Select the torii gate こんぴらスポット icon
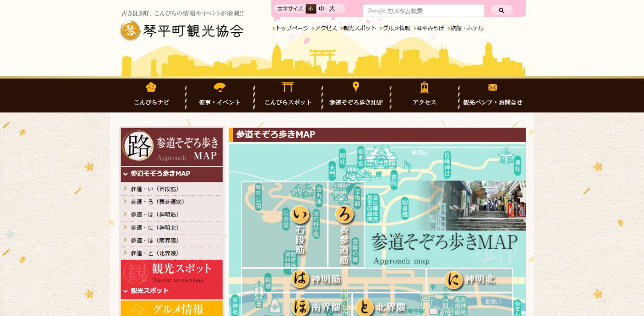The height and width of the screenshot is (316, 644). (x=288, y=88)
